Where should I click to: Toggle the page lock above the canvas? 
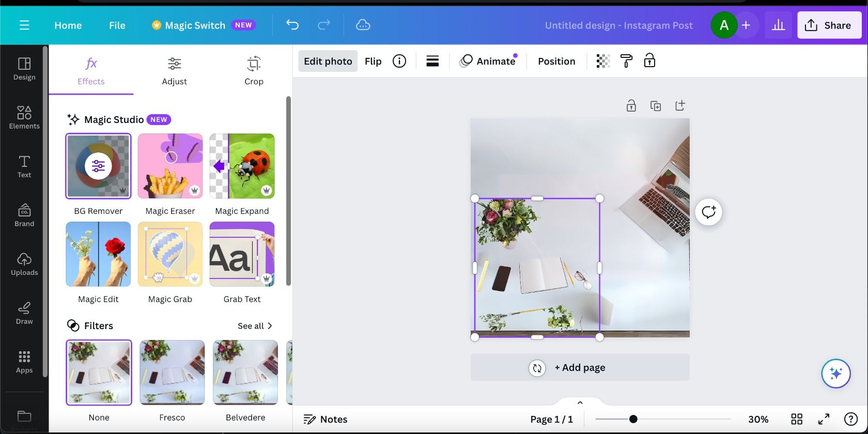pos(631,106)
